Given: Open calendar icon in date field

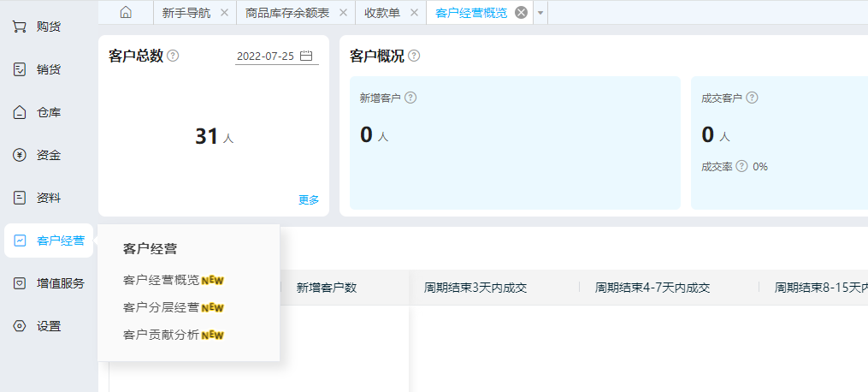Looking at the screenshot, I should 306,56.
